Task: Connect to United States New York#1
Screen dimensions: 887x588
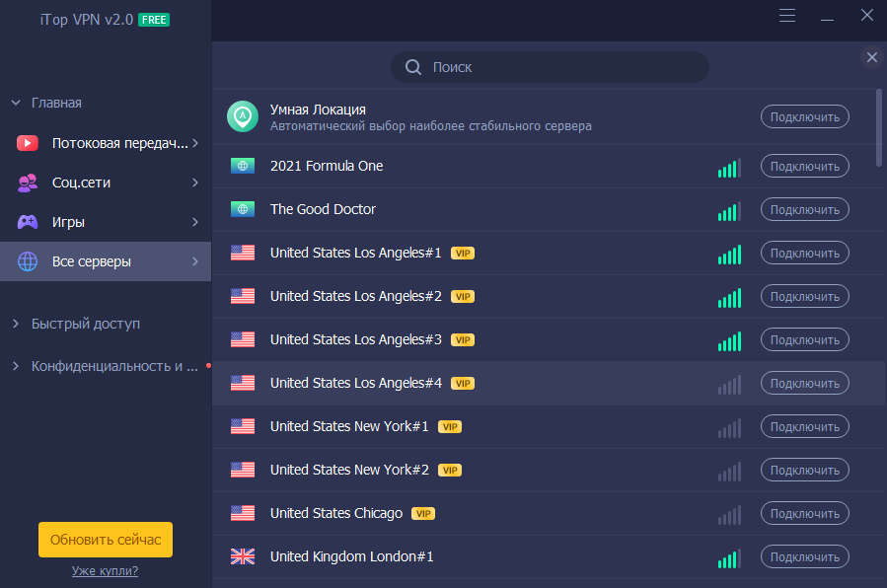Action: (804, 427)
